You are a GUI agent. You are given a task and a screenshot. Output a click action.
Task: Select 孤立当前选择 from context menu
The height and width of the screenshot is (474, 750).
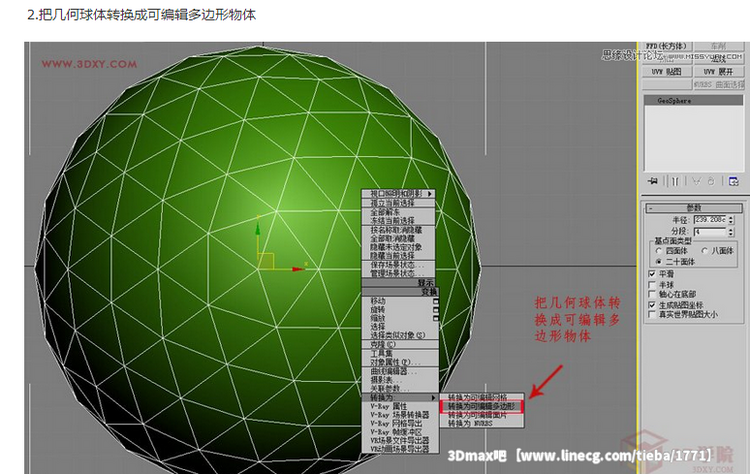[398, 203]
